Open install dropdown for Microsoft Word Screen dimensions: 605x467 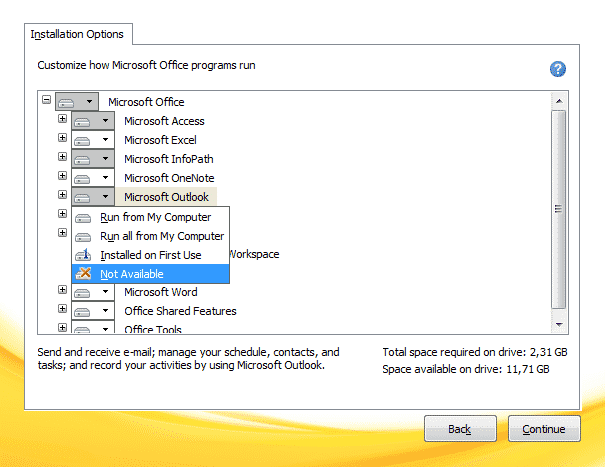93,292
